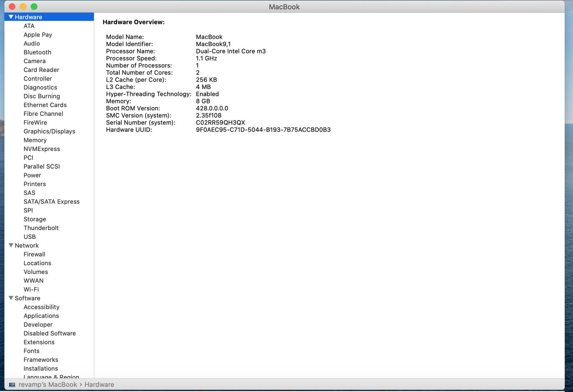Click the SMC version value 2.35f108
The height and width of the screenshot is (392, 573).
point(209,115)
